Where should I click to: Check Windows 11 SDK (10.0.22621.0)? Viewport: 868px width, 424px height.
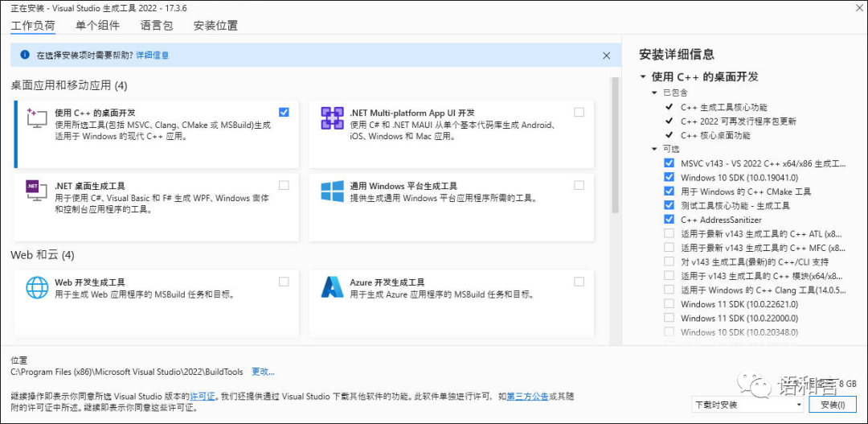pyautogui.click(x=669, y=304)
